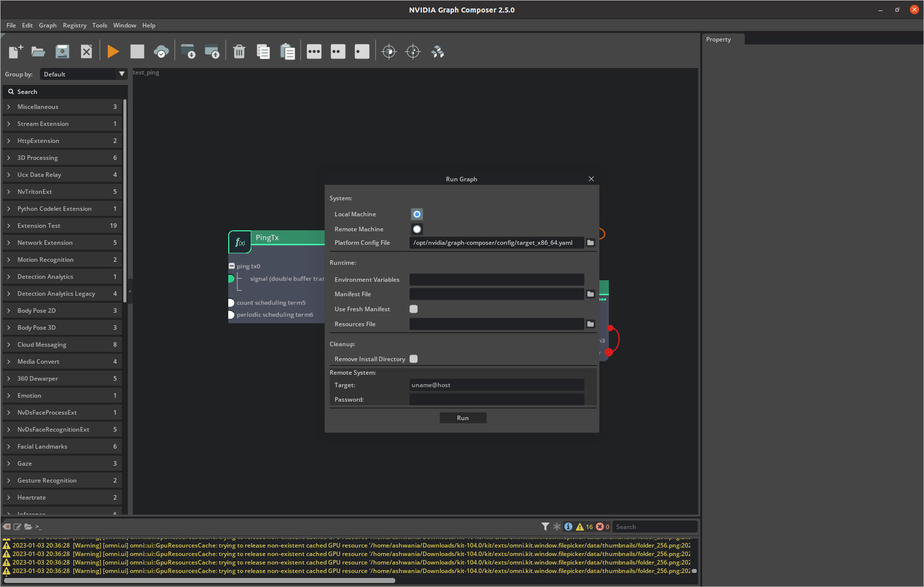Image resolution: width=924 pixels, height=587 pixels.
Task: Open the Registry menu
Action: [x=75, y=25]
